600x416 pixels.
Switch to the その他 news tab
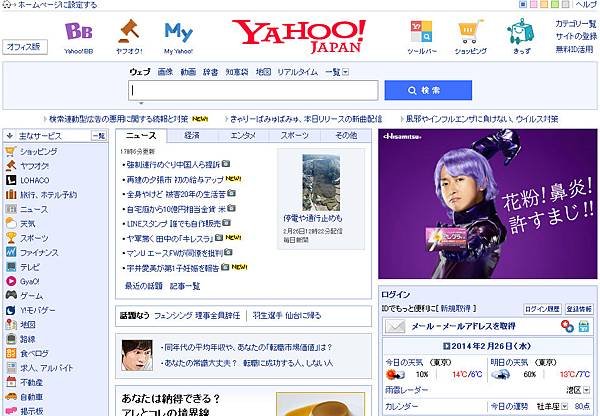pyautogui.click(x=346, y=135)
